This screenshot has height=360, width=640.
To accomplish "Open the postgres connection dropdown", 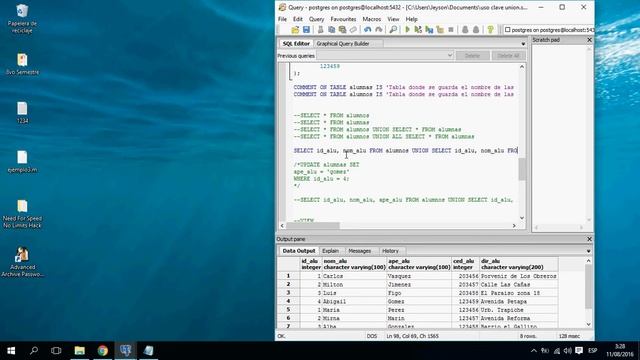I will click(549, 30).
